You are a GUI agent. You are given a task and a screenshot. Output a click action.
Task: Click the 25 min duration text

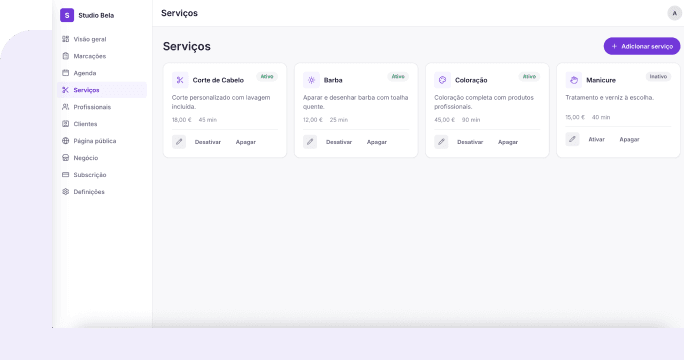pos(339,120)
